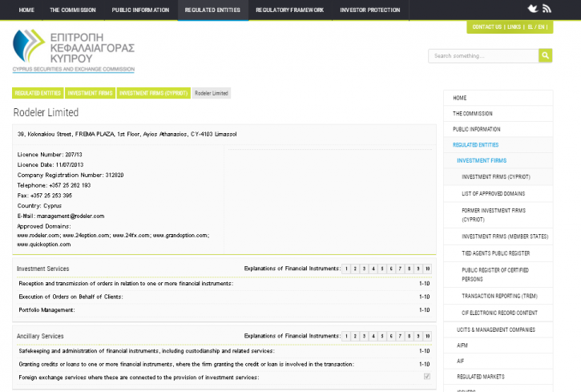This screenshot has width=581, height=392.
Task: Open HOME in top navigation
Action: [x=26, y=10]
